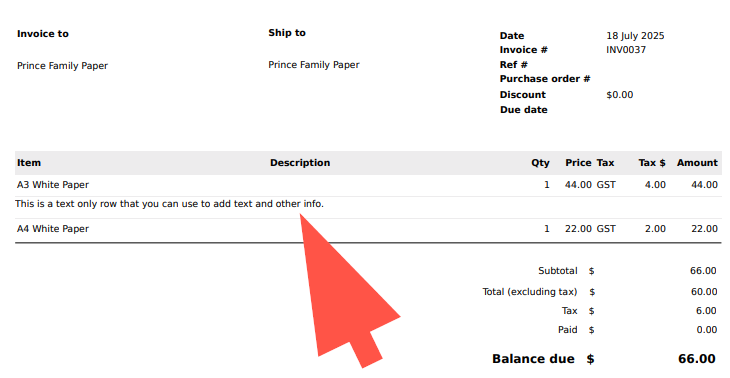Click the Ship to heading
Viewport: 730px width, 378px height.
(x=287, y=33)
